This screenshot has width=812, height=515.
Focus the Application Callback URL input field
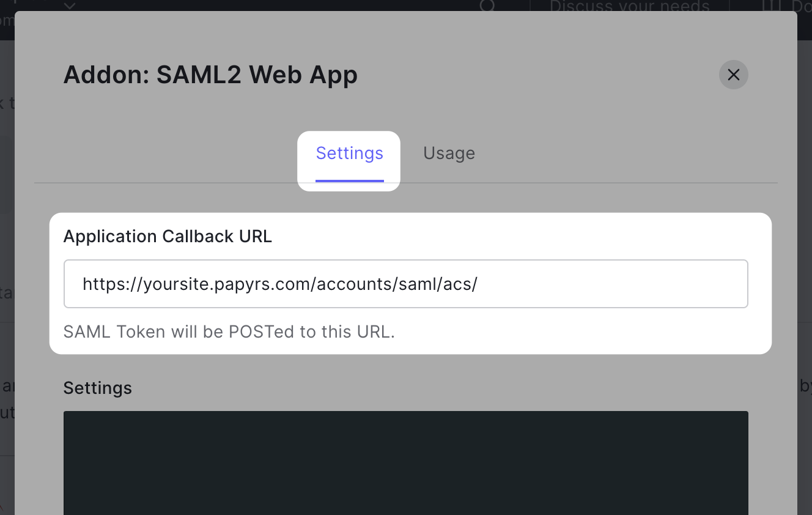[x=406, y=284]
